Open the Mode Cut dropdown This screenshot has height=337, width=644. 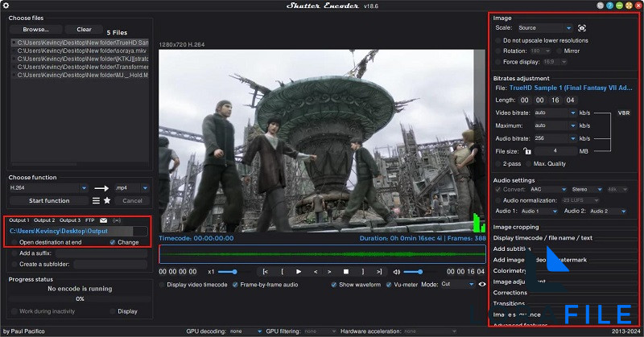pyautogui.click(x=458, y=284)
